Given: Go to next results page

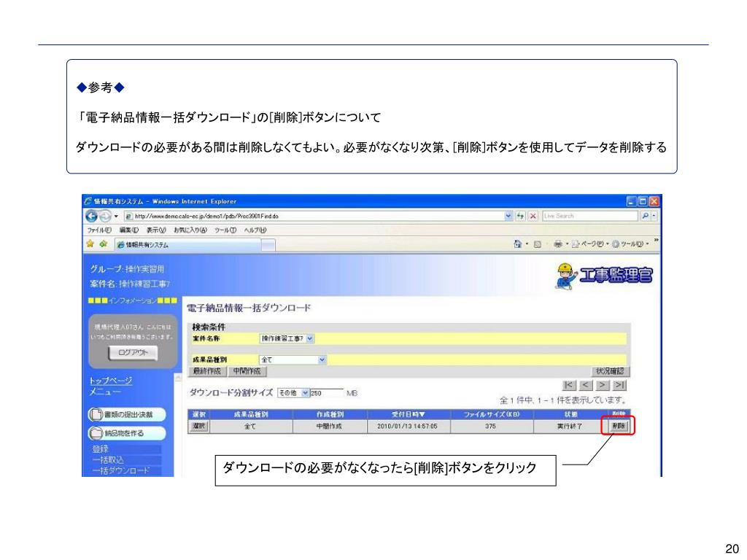Looking at the screenshot, I should 603,385.
